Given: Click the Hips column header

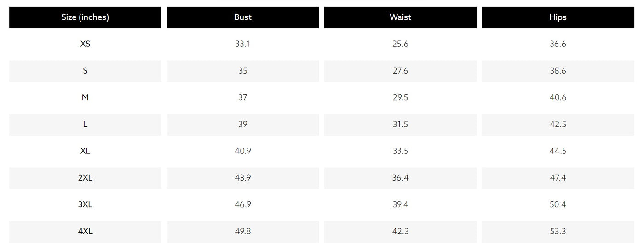Looking at the screenshot, I should coord(558,17).
